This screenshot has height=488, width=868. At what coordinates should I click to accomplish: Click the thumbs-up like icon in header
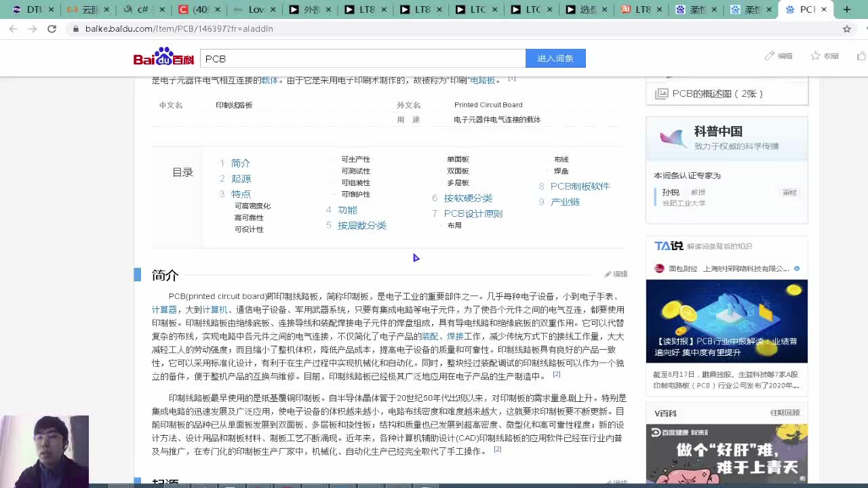(x=861, y=56)
